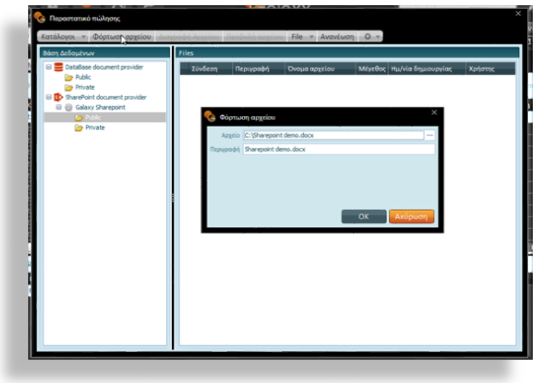This screenshot has height=383, width=537.
Task: Select Private folder under Galaxy Sharepoint
Action: (x=95, y=127)
